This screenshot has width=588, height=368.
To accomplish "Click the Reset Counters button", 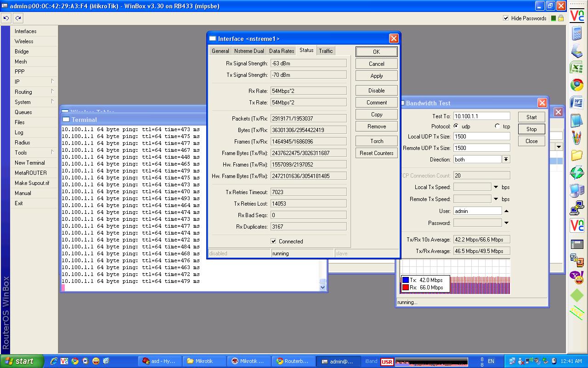I will coord(376,153).
